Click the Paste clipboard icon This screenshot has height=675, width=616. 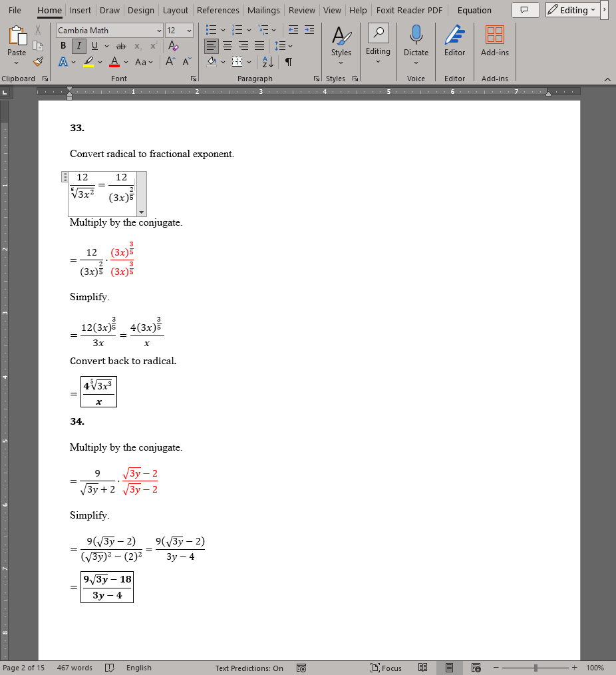(17, 36)
